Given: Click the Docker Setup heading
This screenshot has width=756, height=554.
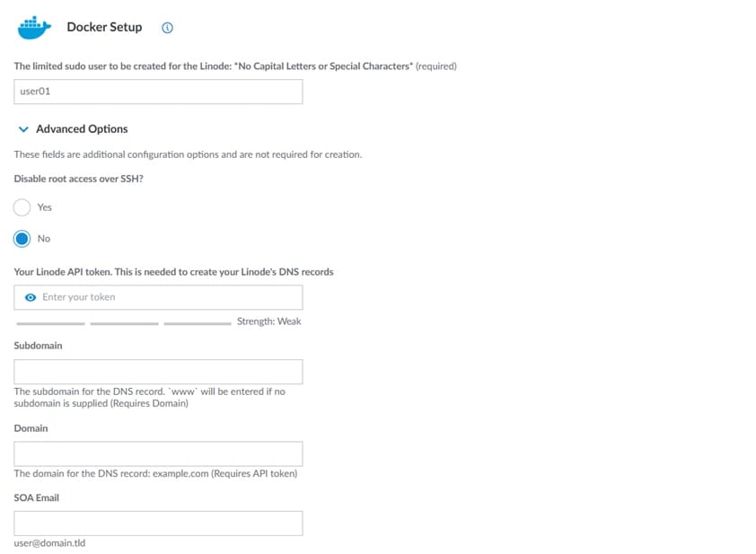Looking at the screenshot, I should (104, 27).
